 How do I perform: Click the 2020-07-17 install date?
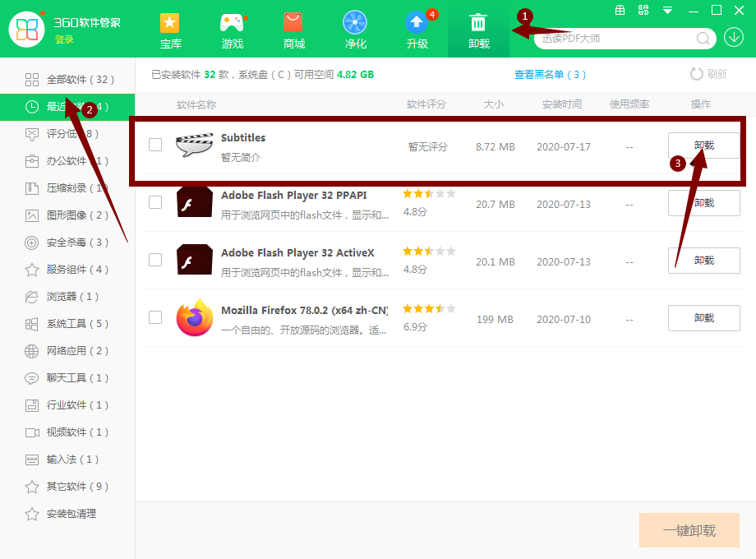click(x=564, y=146)
